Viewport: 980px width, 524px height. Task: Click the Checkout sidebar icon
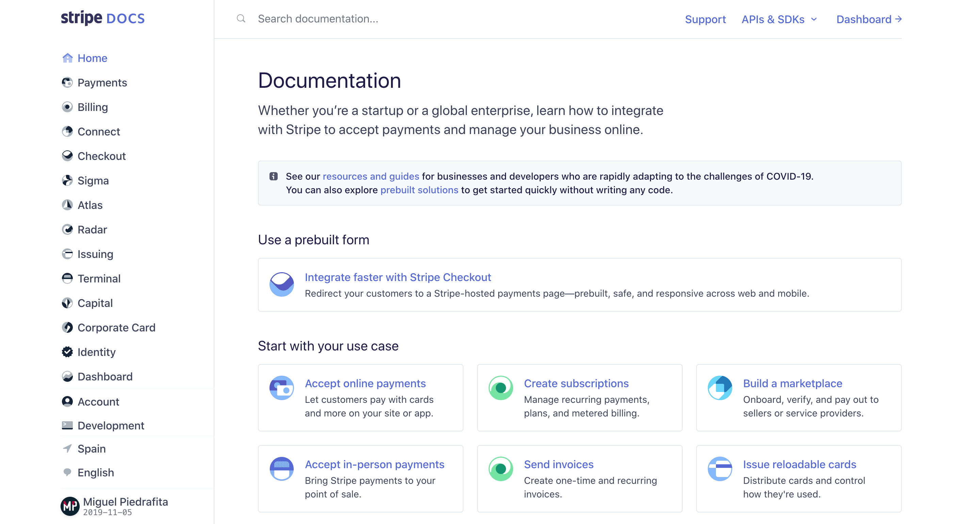tap(67, 156)
